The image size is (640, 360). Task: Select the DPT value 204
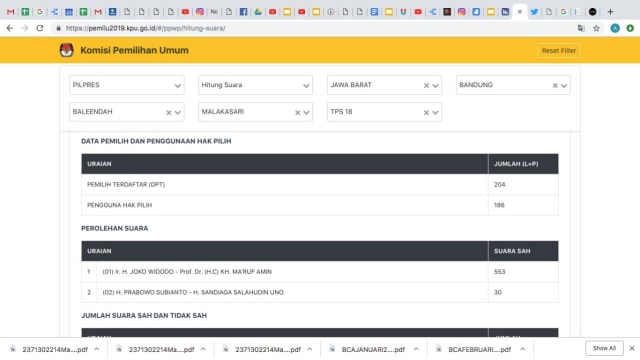coord(499,184)
